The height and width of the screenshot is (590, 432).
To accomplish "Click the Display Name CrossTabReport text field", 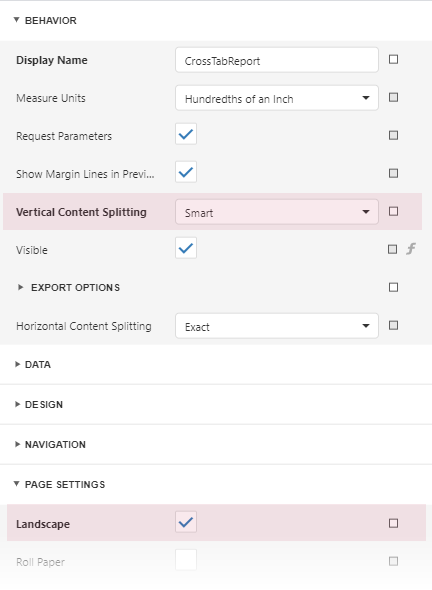I will click(x=277, y=60).
